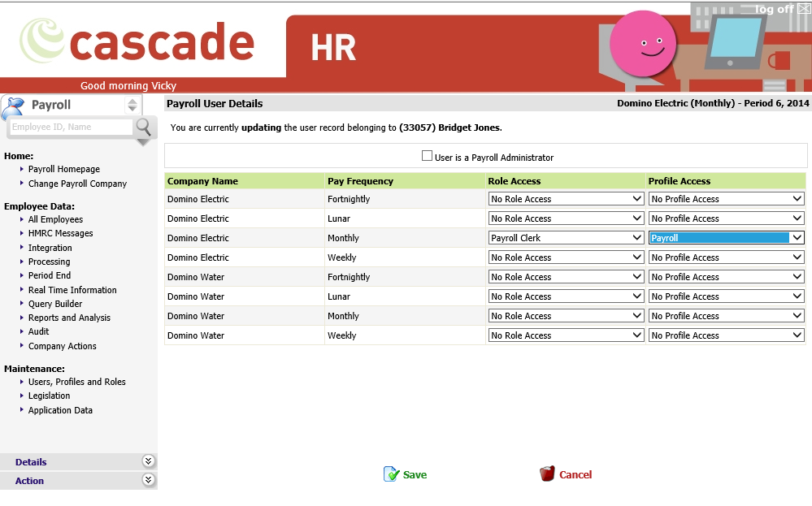The height and width of the screenshot is (506, 812).
Task: Log off from Cascade HR
Action: [x=774, y=9]
